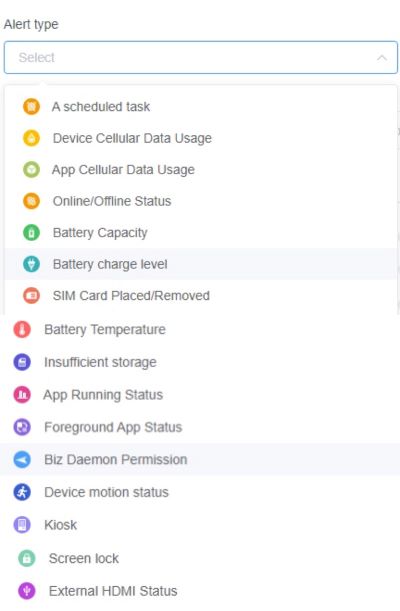Click the green Screen lock padlock icon
Image resolution: width=400 pixels, height=611 pixels.
tap(26, 558)
